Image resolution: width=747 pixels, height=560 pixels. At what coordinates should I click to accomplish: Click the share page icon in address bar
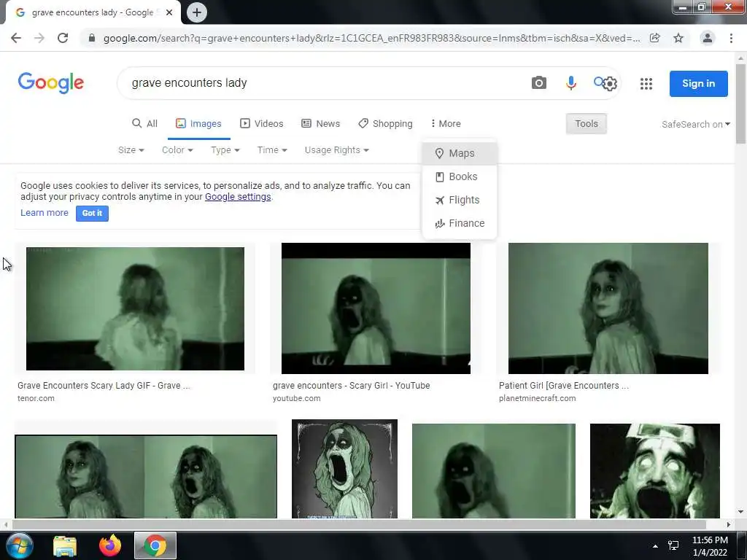coord(655,38)
